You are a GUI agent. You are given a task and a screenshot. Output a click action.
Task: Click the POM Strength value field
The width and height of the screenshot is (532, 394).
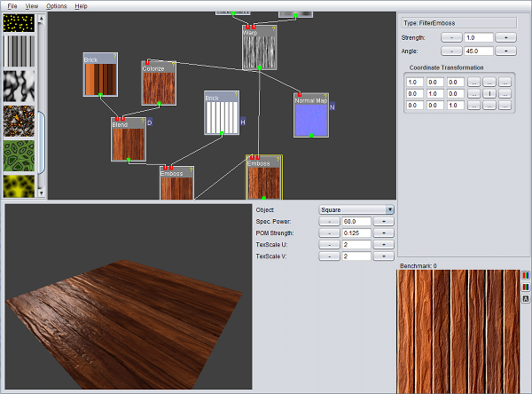point(356,232)
